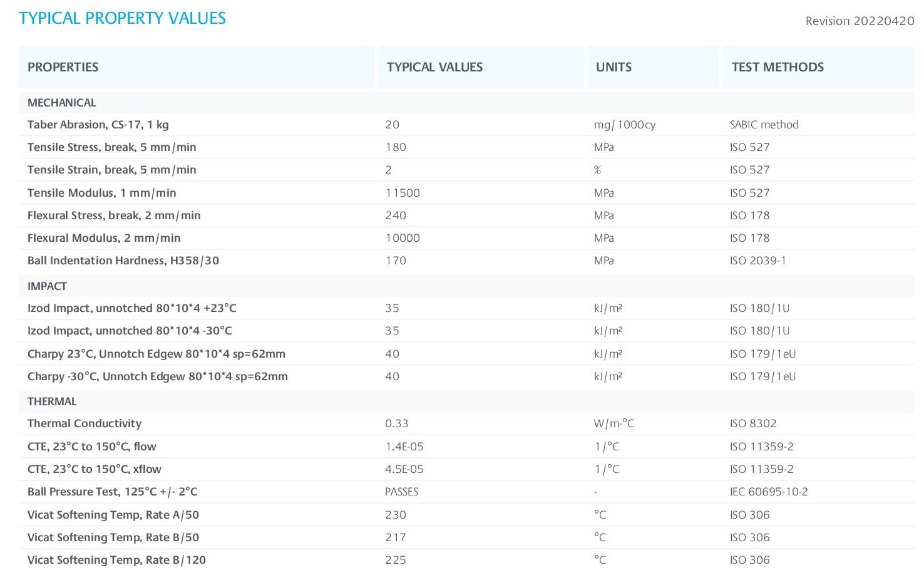The image size is (924, 570).
Task: Click the PASSES value for Ball Pressure Test
Action: point(401,492)
